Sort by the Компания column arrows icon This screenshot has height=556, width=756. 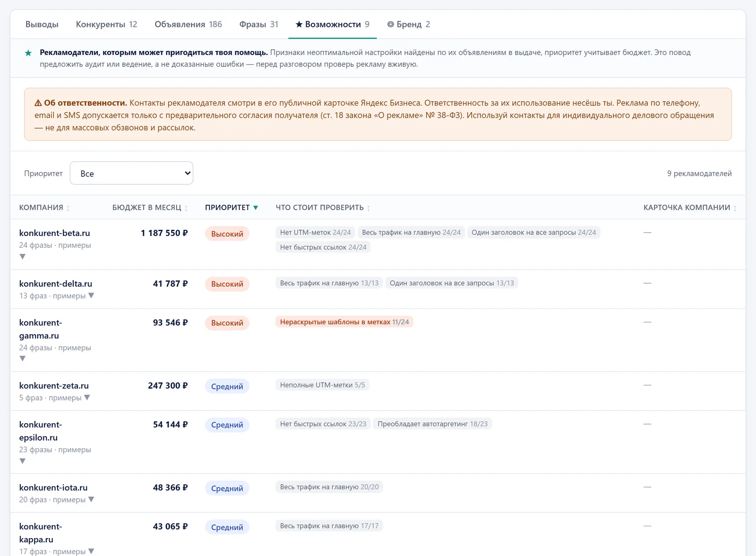(68, 208)
